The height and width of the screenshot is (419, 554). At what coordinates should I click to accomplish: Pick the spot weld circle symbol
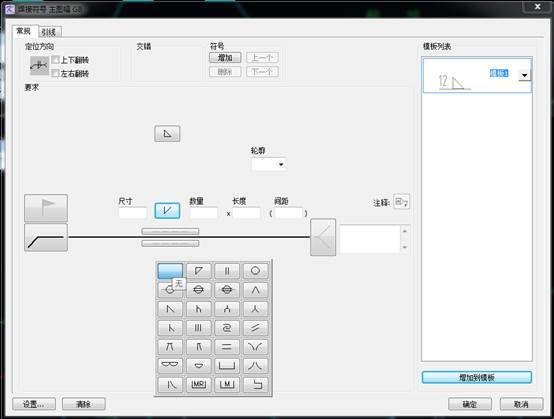pos(255,271)
